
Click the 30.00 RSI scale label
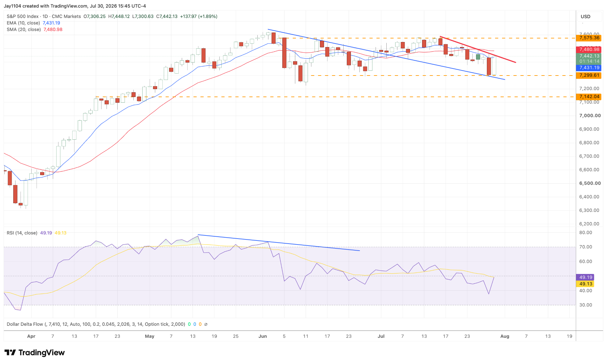pos(586,305)
